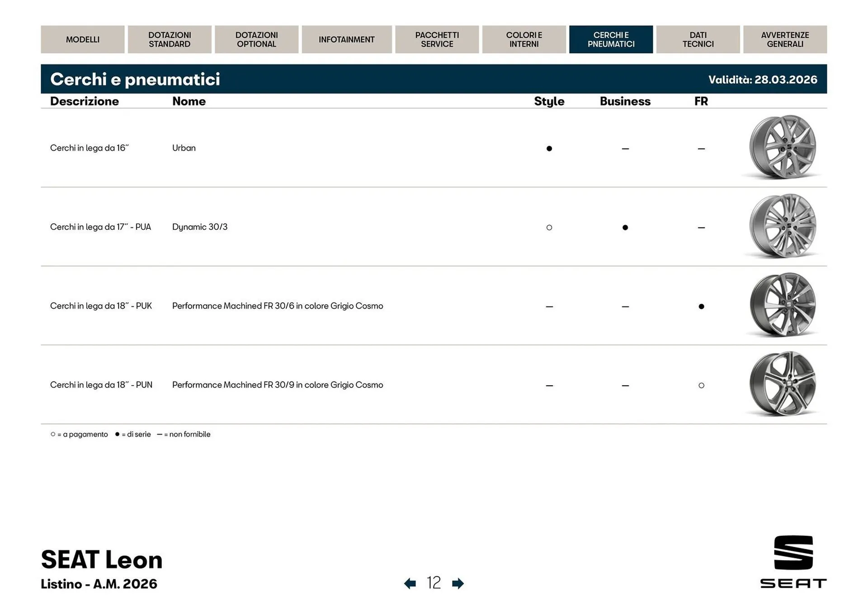View the Dynamic 30/3 wheel image
Image resolution: width=868 pixels, height=614 pixels.
tap(783, 226)
